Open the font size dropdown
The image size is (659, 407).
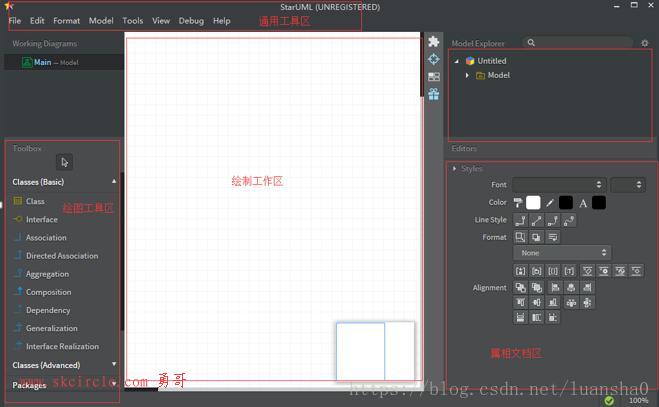[628, 185]
